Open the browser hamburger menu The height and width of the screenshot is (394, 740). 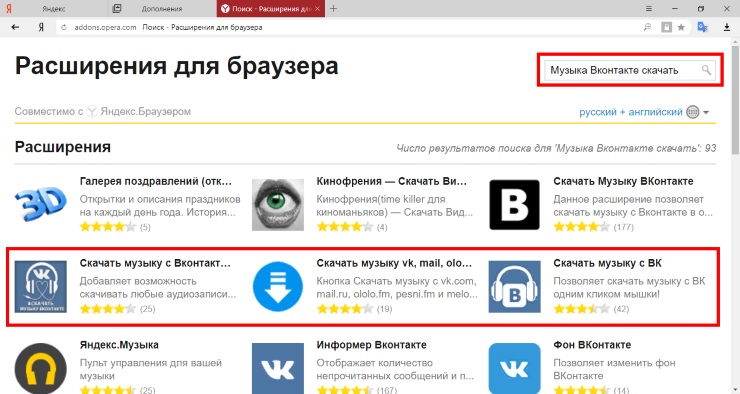tap(649, 8)
